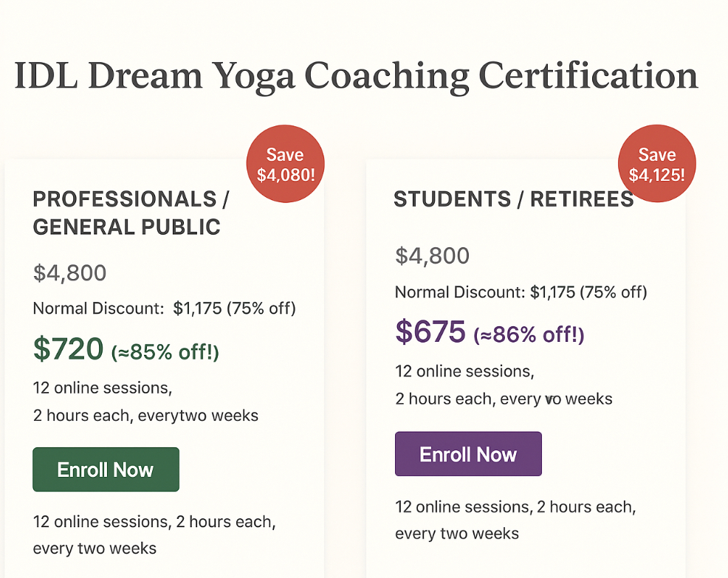Screen dimensions: 728x578
Task: Click the Save $4,125 red badge
Action: pyautogui.click(x=656, y=164)
